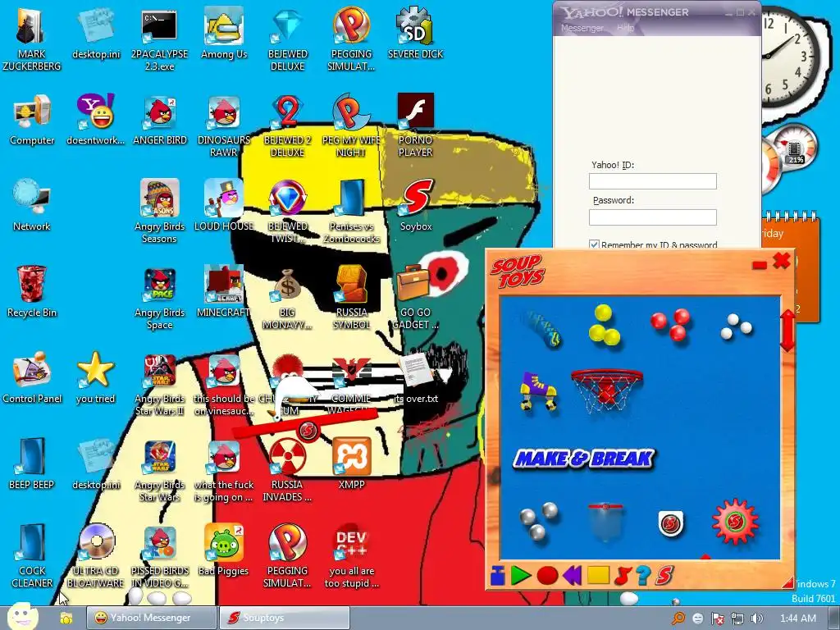
Task: Pick the transparent bucket toy
Action: (605, 521)
